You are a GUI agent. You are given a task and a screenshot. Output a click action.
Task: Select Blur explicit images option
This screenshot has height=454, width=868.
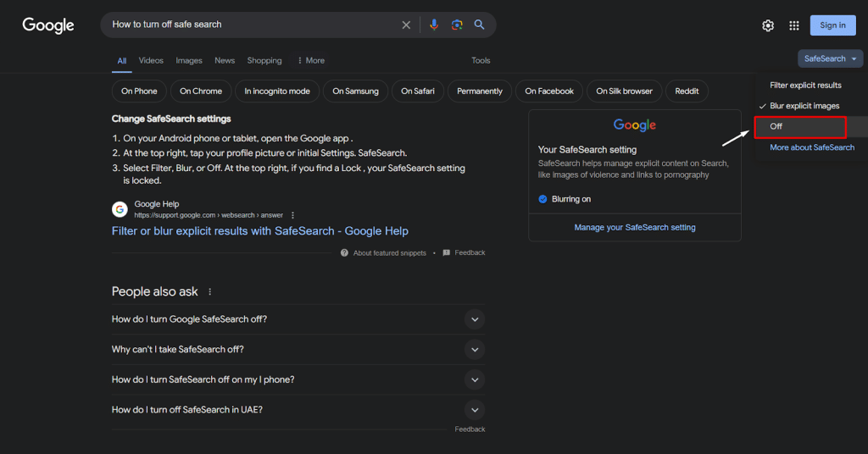[805, 106]
